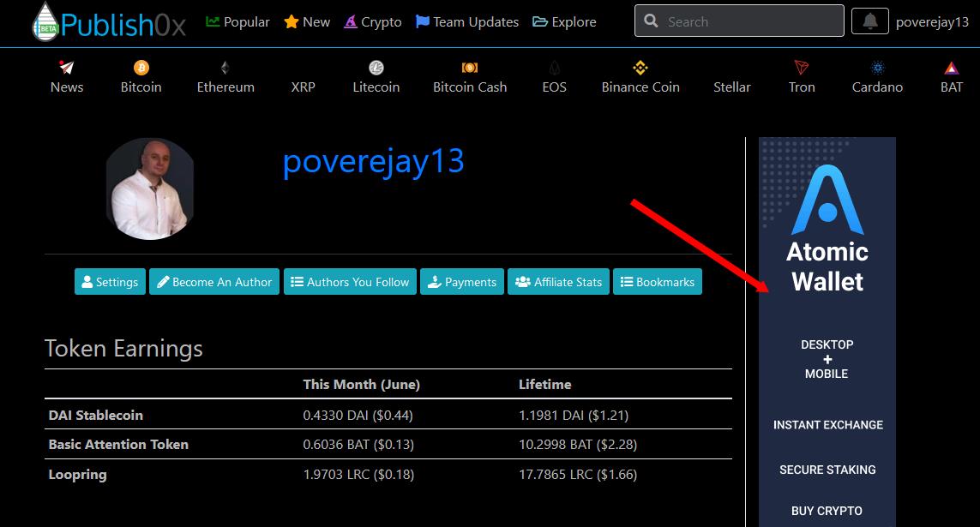Click the poverejay13 profile heading
980x527 pixels.
click(x=373, y=161)
